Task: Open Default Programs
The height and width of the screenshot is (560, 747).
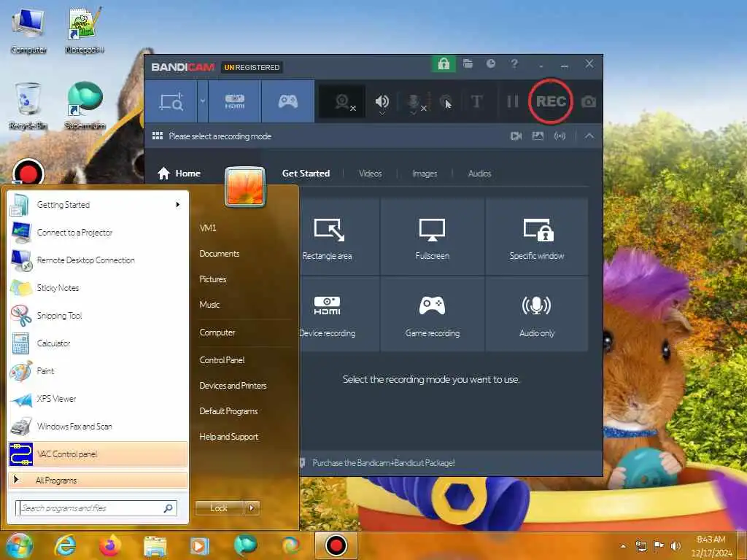Action: (x=228, y=411)
